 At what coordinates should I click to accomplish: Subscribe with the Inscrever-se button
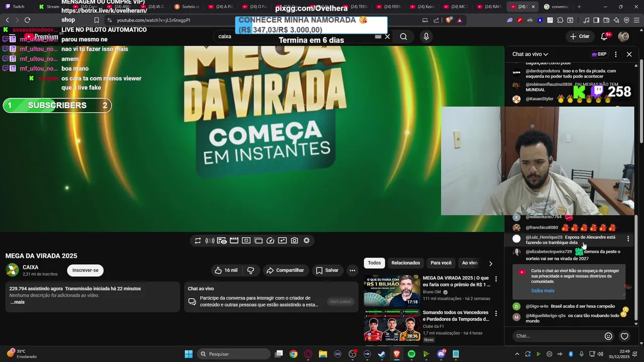point(86,270)
